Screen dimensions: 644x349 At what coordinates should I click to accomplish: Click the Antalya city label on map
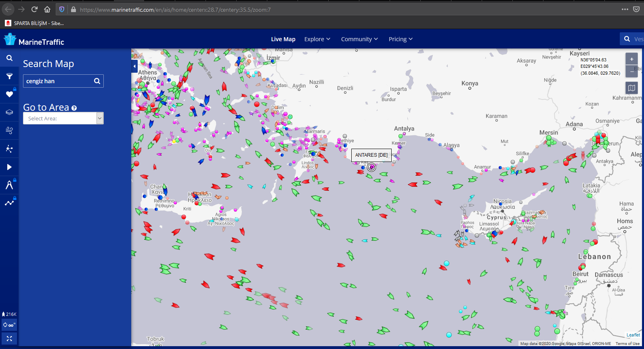(404, 128)
